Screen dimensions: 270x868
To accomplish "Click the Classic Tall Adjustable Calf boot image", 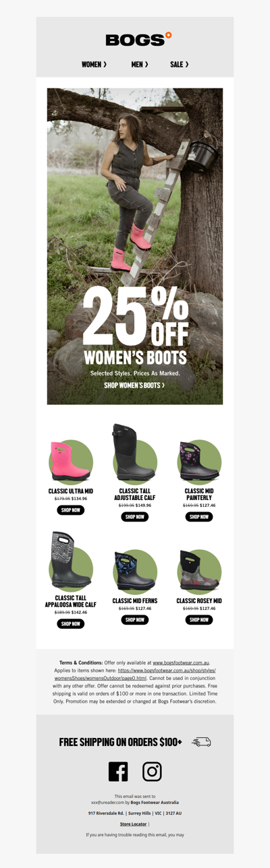I will tap(134, 453).
